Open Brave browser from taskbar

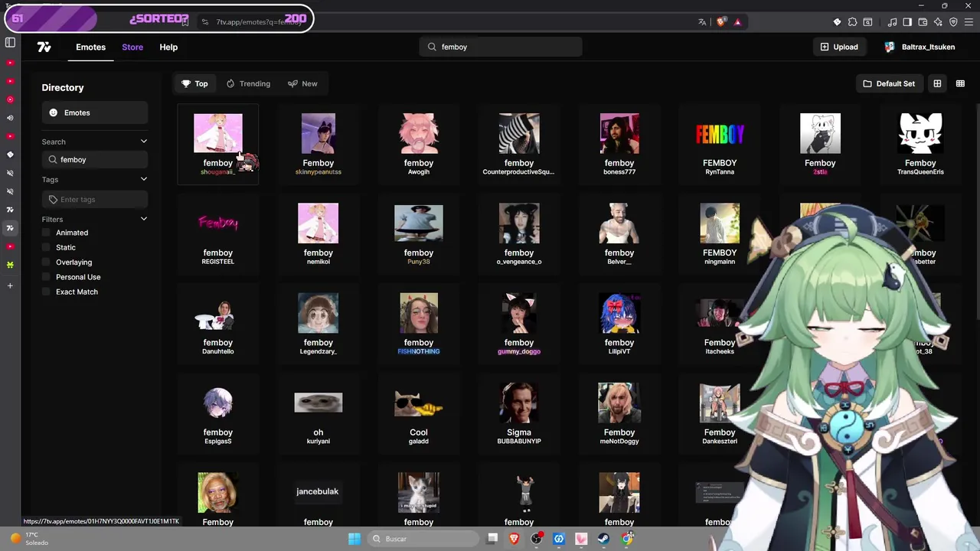point(514,539)
